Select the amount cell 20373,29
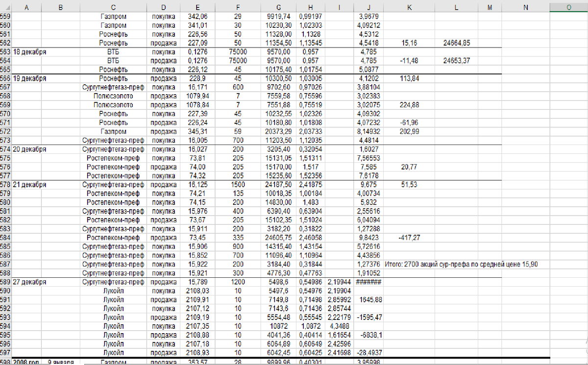This screenshot has height=365, width=588. 279,131
